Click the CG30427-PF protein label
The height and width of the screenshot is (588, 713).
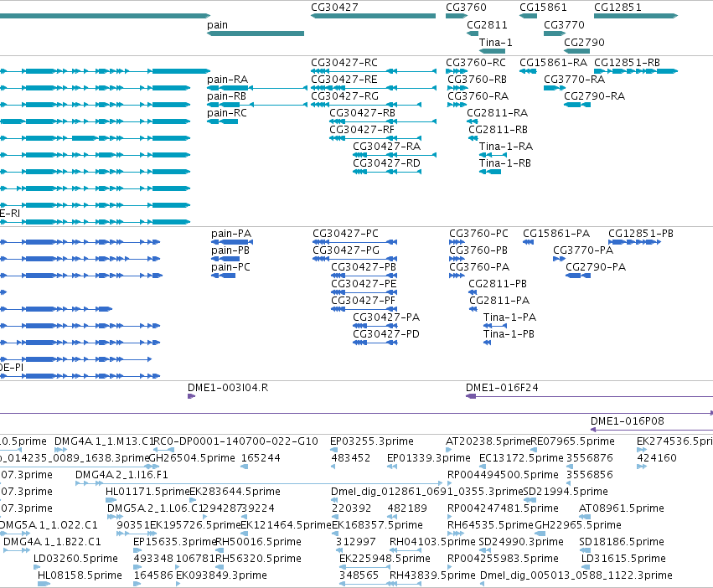pyautogui.click(x=364, y=301)
